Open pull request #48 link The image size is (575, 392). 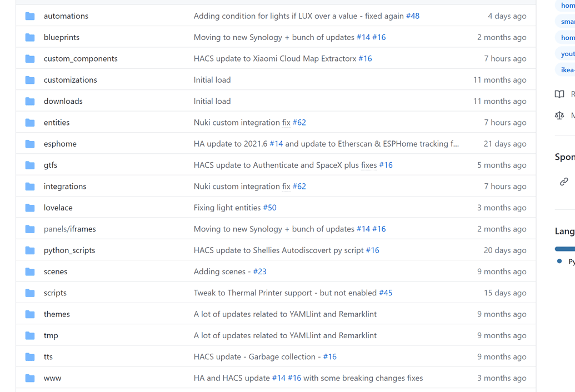(x=413, y=16)
